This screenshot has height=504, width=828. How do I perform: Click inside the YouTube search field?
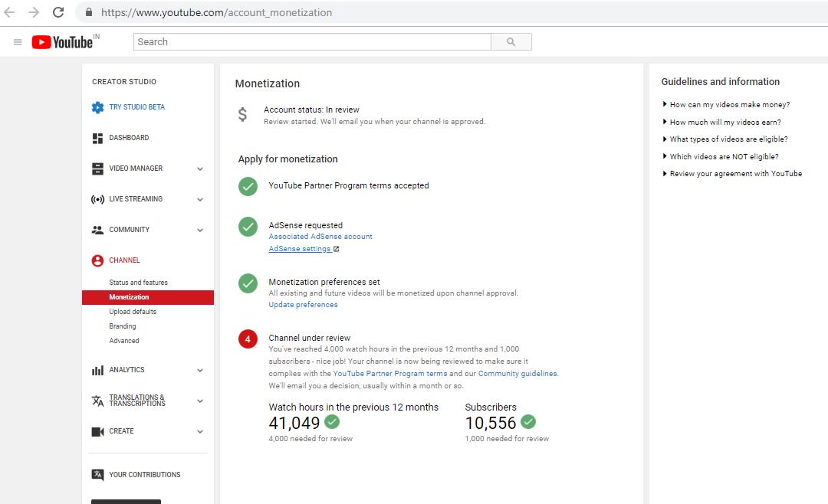tap(312, 41)
